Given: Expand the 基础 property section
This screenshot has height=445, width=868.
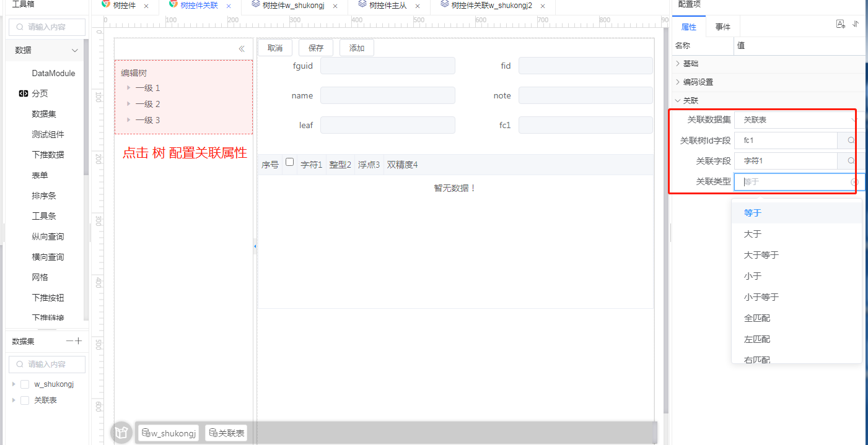Looking at the screenshot, I should 678,64.
